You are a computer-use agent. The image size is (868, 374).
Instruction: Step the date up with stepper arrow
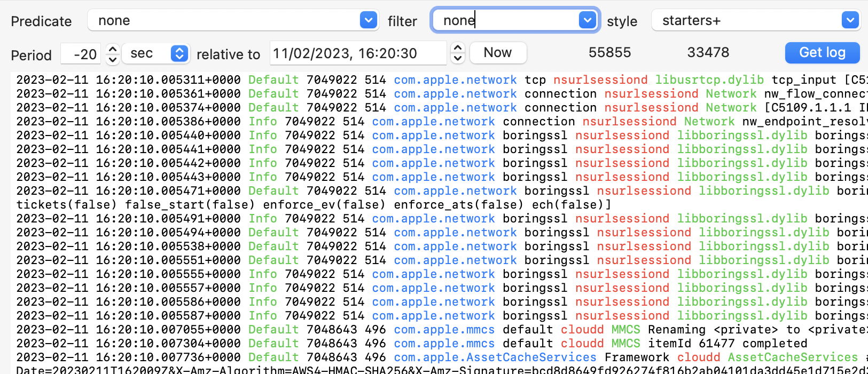(457, 49)
